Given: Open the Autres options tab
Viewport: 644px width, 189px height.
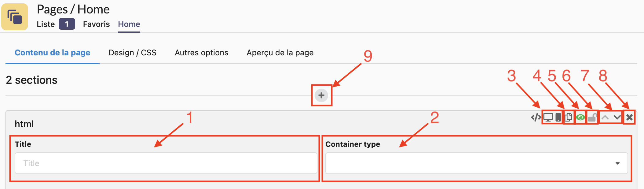Looking at the screenshot, I should click(201, 53).
